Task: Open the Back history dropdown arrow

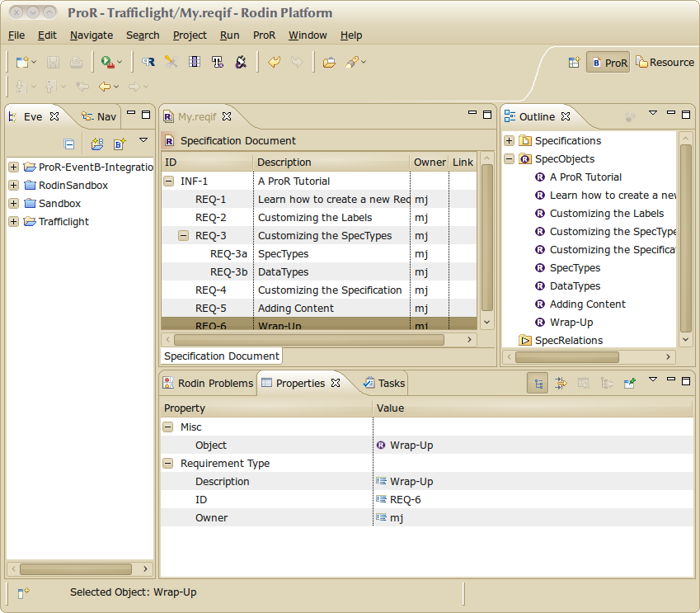Action: (x=116, y=87)
